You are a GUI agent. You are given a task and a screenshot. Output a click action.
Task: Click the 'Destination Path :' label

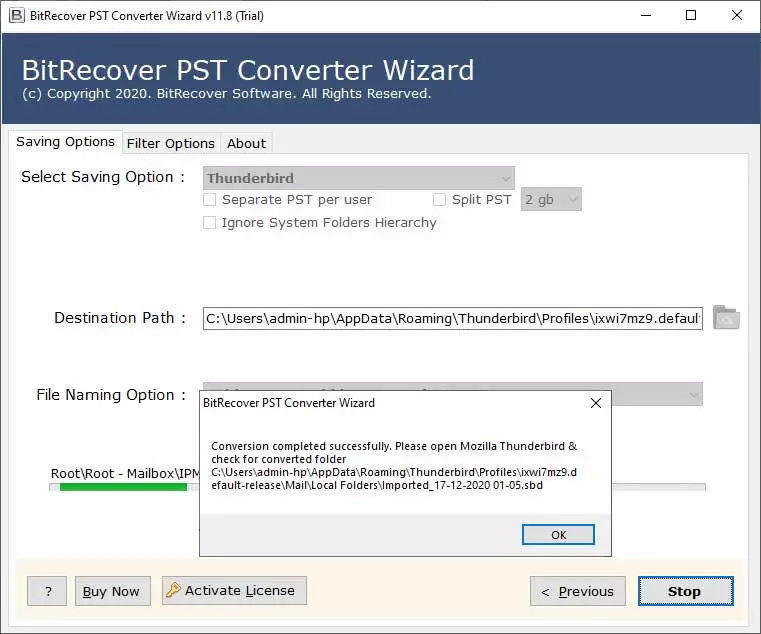click(x=120, y=318)
